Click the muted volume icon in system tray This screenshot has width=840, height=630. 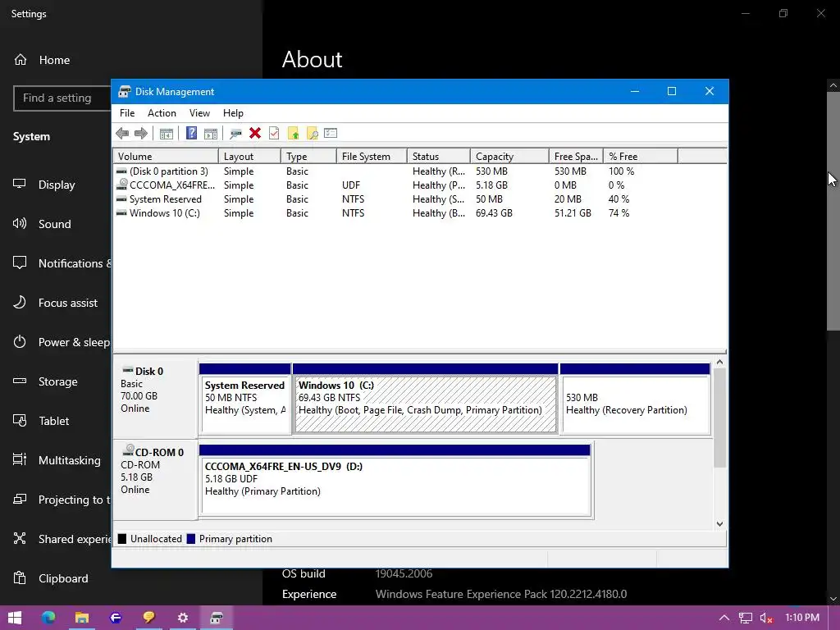click(766, 619)
